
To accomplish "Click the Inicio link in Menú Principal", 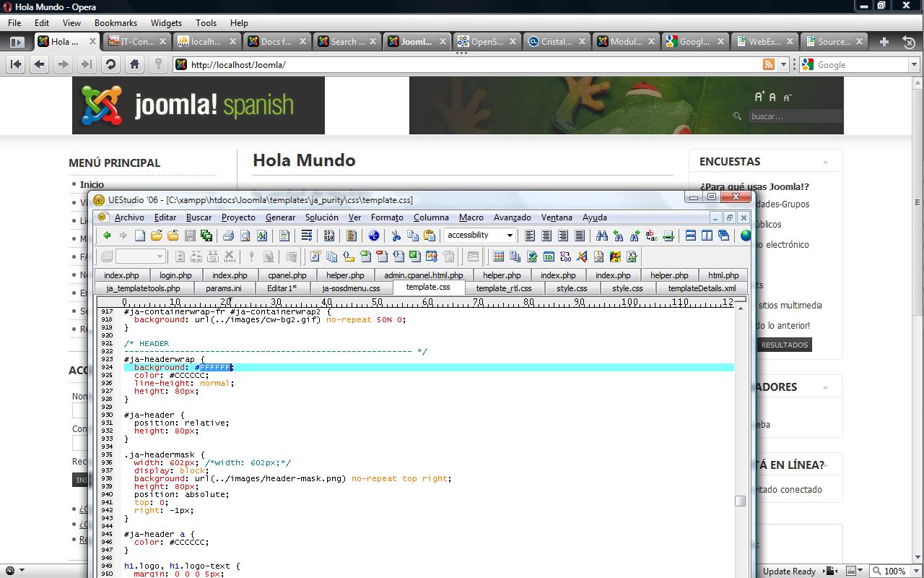I will point(92,184).
